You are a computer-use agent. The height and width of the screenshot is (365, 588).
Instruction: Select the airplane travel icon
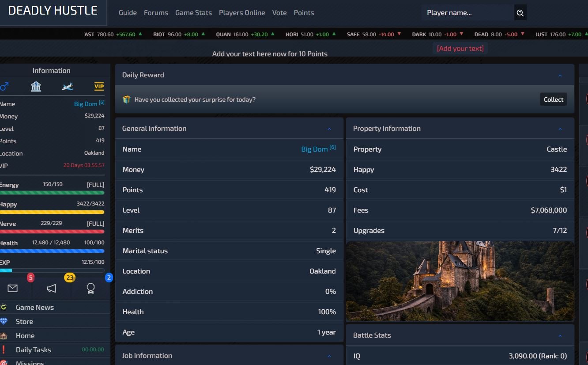pyautogui.click(x=67, y=86)
